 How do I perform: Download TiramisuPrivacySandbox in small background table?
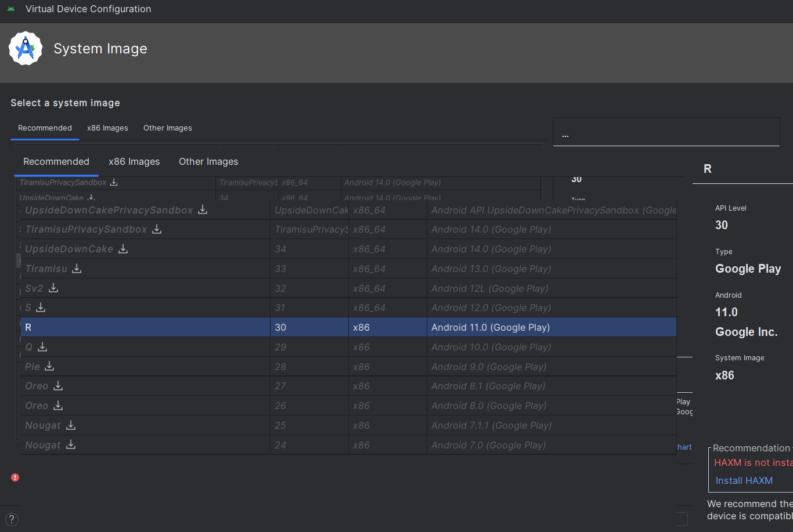pyautogui.click(x=114, y=182)
